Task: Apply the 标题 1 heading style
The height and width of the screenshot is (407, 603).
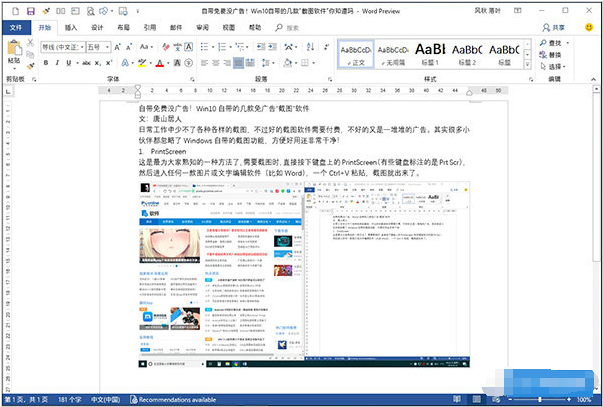Action: pos(467,52)
